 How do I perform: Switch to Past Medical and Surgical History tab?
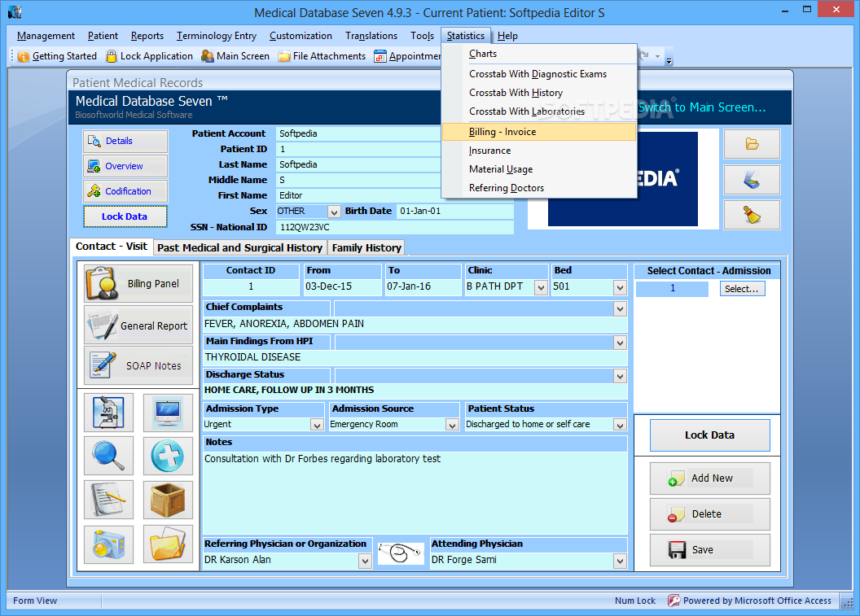tap(239, 247)
